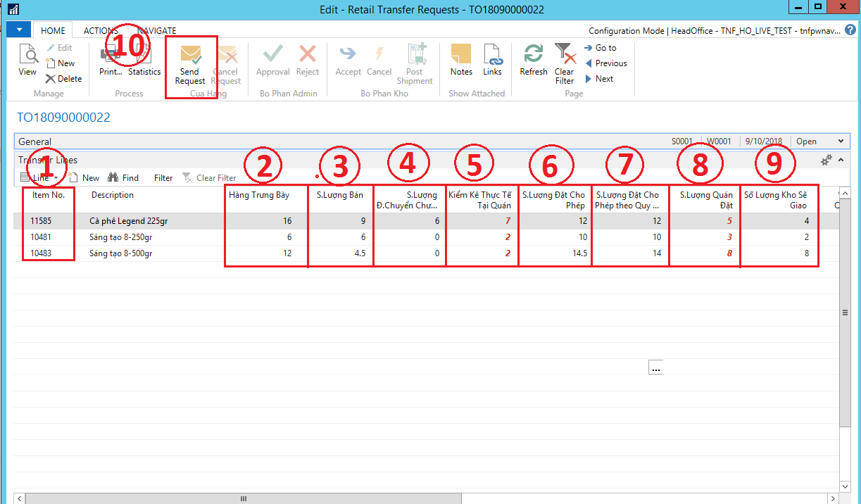Go to the Previous record
The image size is (861, 504).
(x=605, y=63)
